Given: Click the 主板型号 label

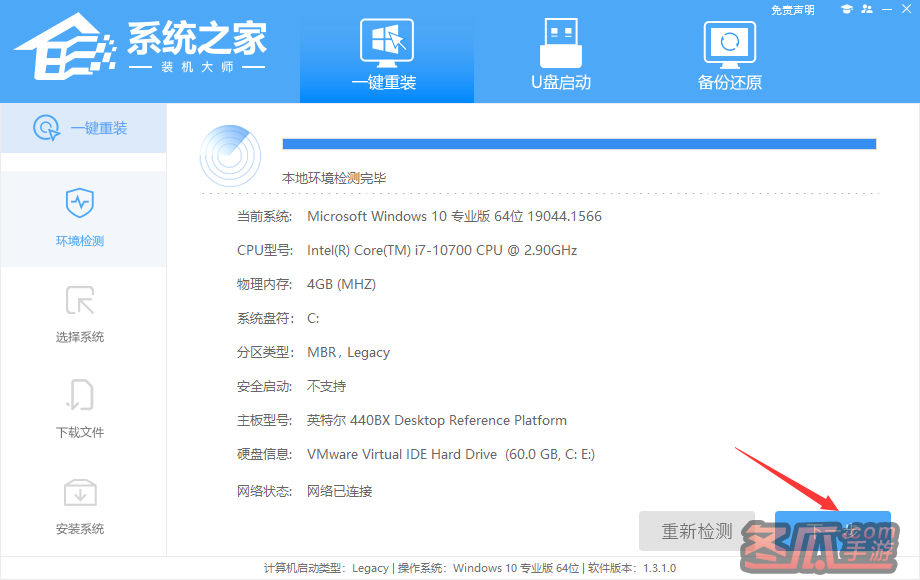Looking at the screenshot, I should [x=265, y=420].
